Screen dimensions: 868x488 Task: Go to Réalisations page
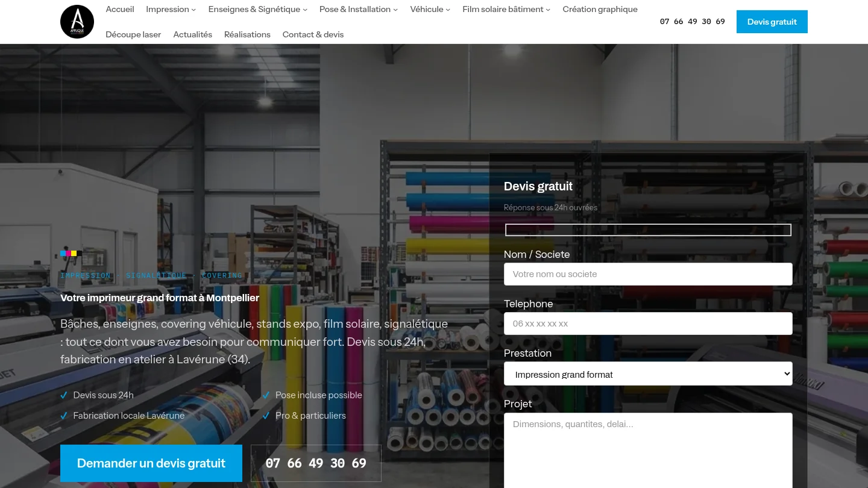247,34
